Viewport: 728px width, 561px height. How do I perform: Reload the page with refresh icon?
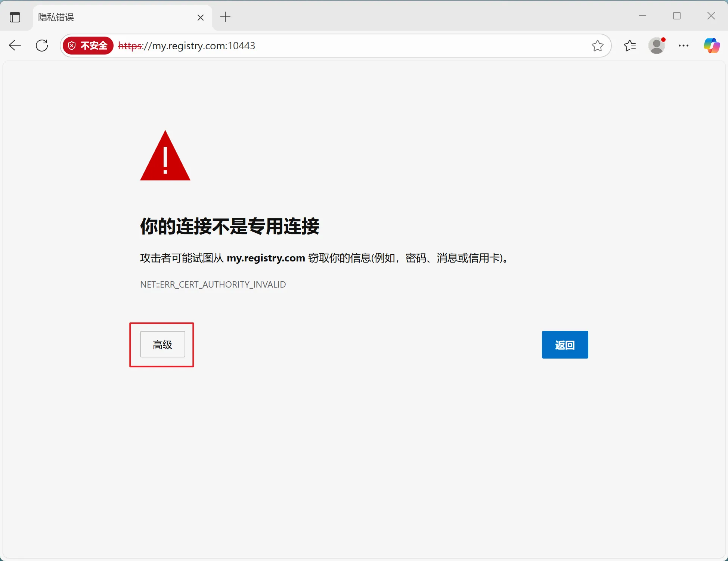[42, 46]
